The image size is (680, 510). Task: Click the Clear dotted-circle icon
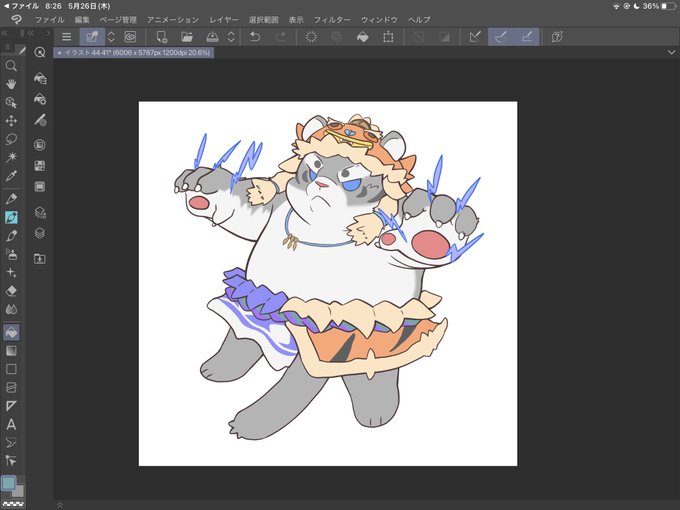(x=311, y=37)
